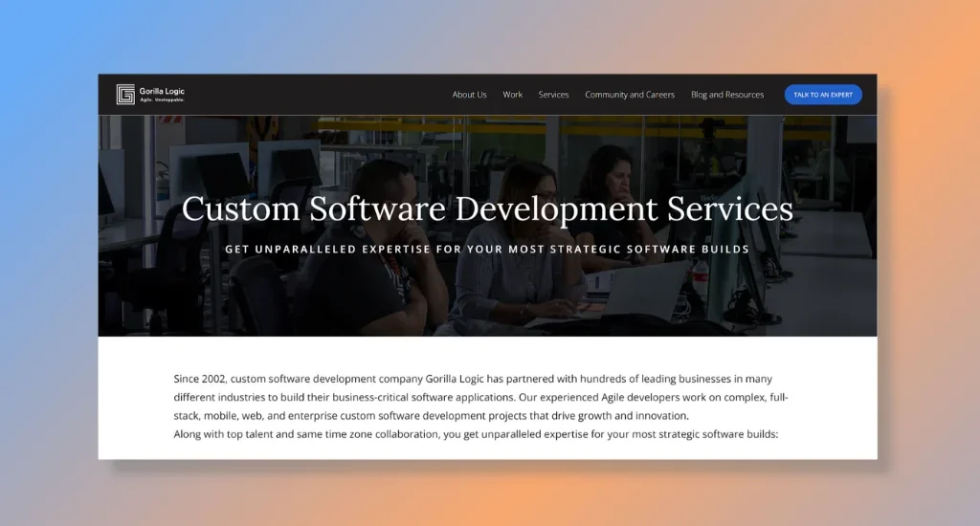
Task: Click the Gorilla Logic maze logo icon
Action: [125, 94]
